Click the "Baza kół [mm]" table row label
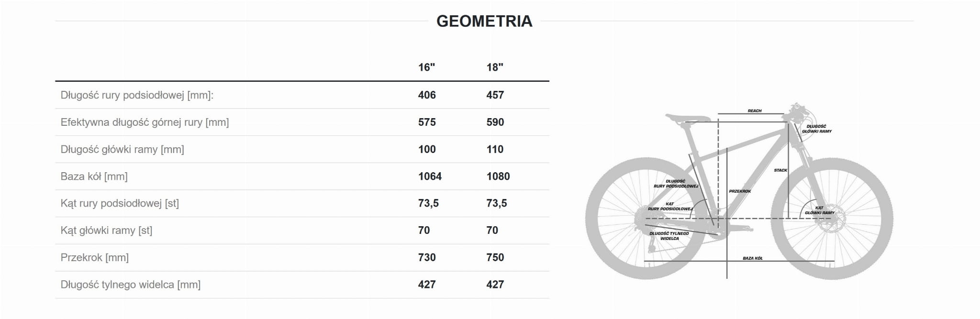 pyautogui.click(x=94, y=176)
